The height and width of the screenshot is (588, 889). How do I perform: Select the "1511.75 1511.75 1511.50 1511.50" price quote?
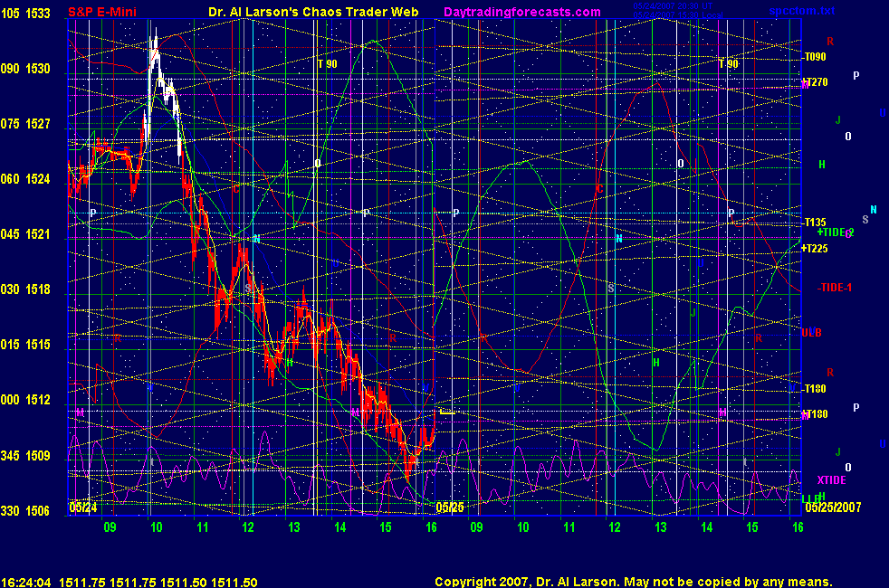click(x=158, y=582)
